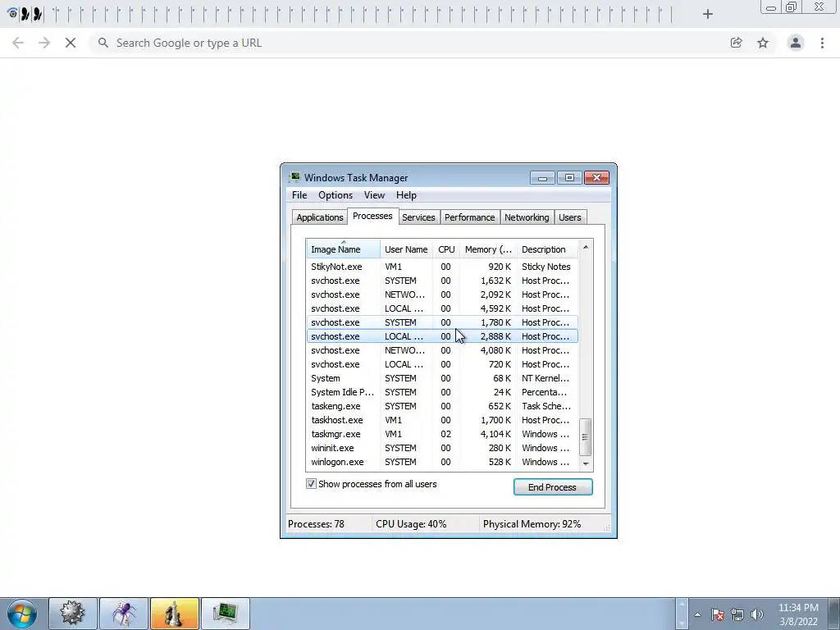Open the volume speaker tray icon
Image resolution: width=840 pixels, height=630 pixels.
point(756,614)
